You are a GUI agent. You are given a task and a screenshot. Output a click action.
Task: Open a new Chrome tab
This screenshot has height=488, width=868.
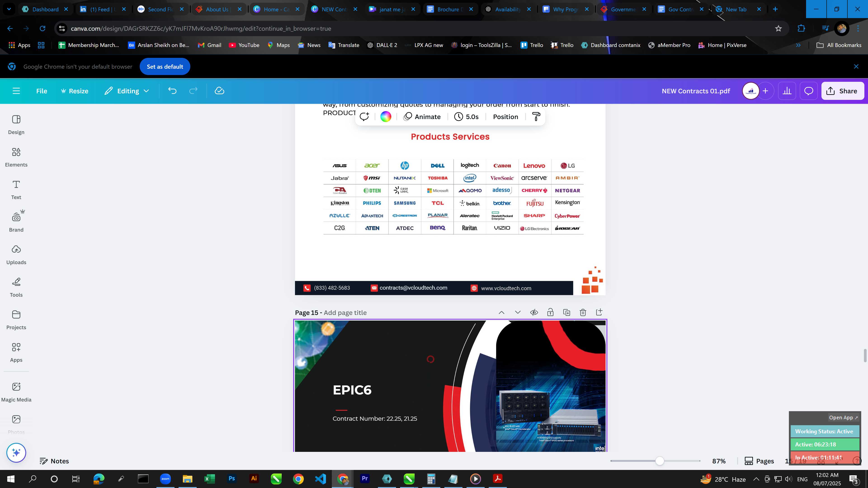pos(775,9)
